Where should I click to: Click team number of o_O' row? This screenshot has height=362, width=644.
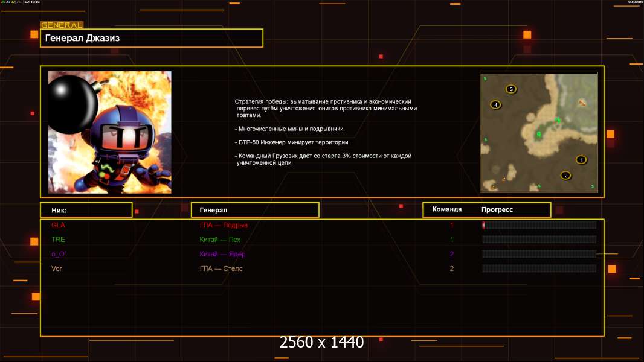(x=452, y=254)
